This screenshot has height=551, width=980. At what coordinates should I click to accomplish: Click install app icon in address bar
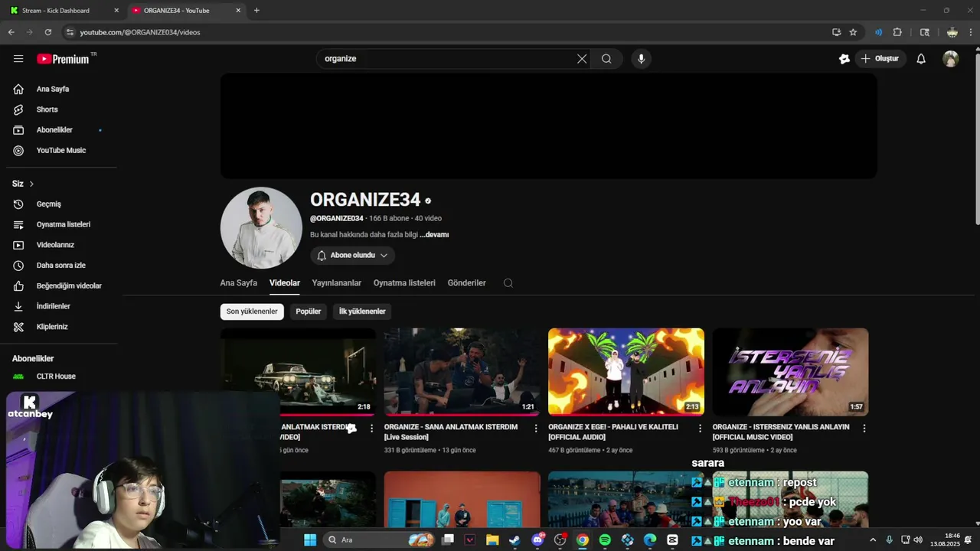point(836,32)
